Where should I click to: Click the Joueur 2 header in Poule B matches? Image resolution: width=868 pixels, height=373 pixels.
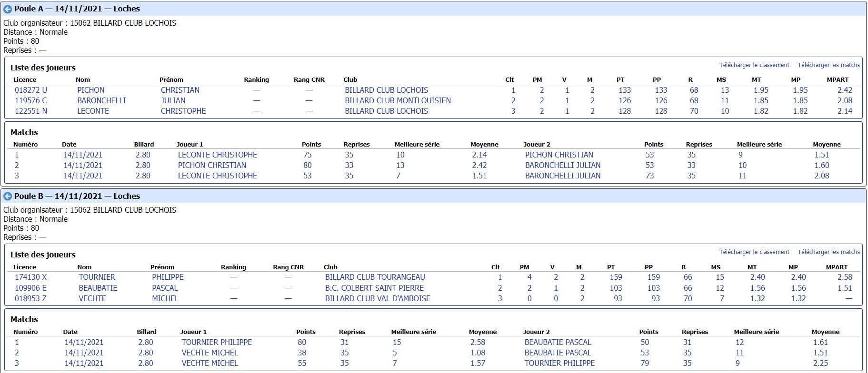coord(536,332)
